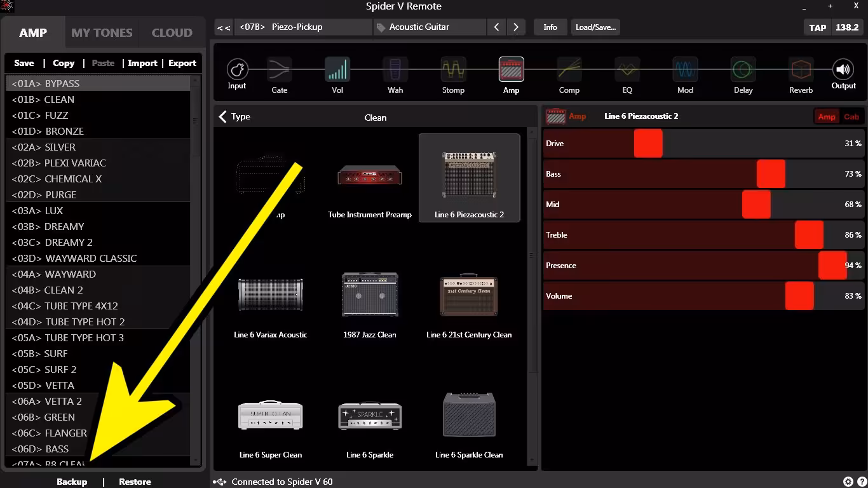Select preset <03D> WAYWARD CLASSIC
The image size is (868, 488).
pos(97,258)
